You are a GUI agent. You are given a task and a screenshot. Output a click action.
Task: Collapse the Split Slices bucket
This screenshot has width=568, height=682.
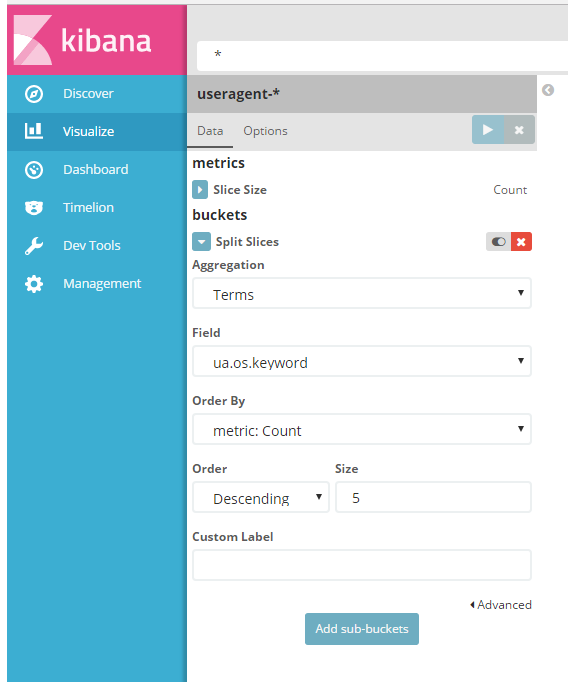201,242
